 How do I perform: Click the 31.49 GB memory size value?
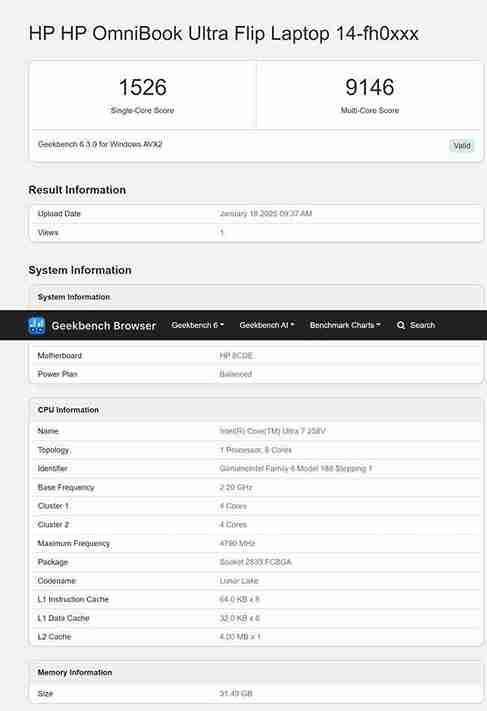pyautogui.click(x=236, y=694)
